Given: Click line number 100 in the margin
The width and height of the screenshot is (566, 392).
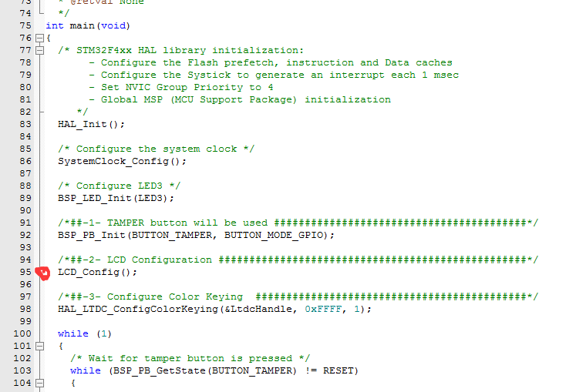Looking at the screenshot, I should point(22,333).
